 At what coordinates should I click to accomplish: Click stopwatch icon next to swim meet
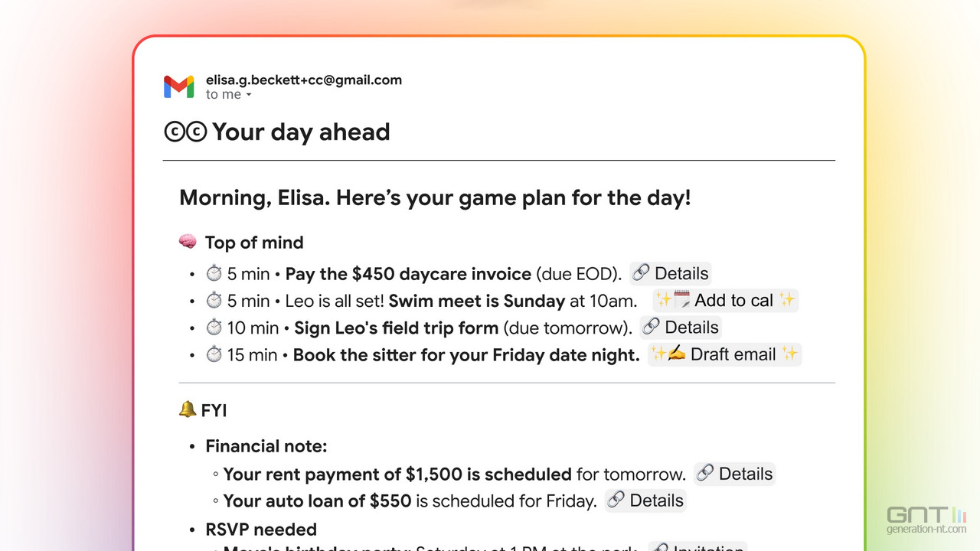tap(214, 301)
